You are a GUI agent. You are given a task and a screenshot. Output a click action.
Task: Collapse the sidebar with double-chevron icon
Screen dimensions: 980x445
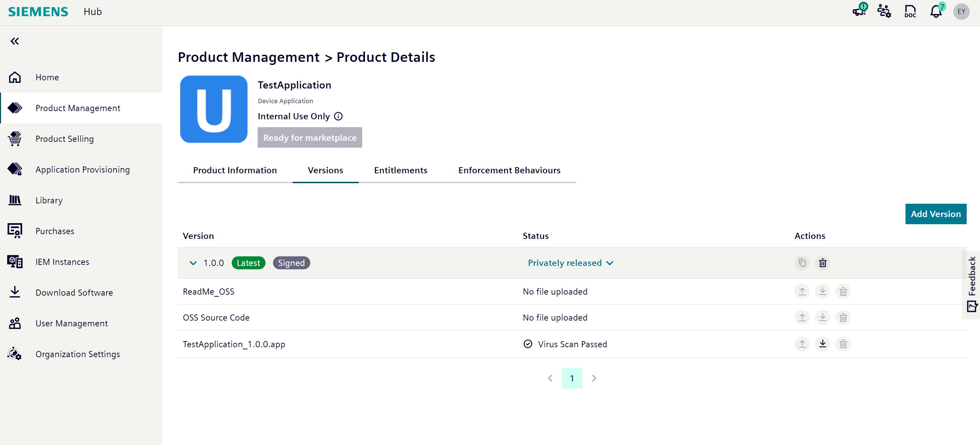pos(15,41)
